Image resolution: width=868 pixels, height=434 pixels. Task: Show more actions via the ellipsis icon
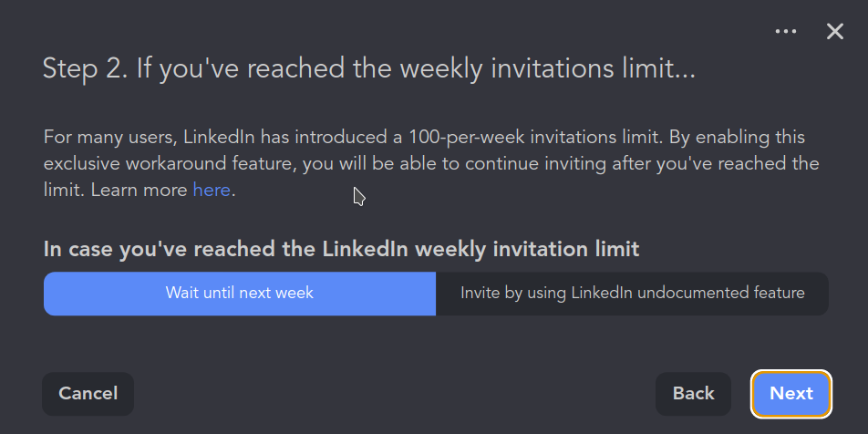(786, 32)
